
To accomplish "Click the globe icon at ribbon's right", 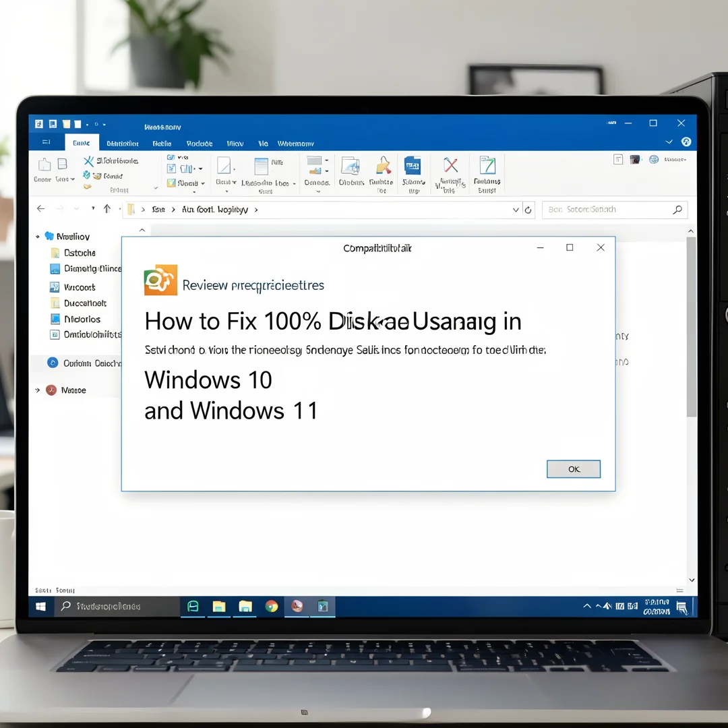I will click(x=654, y=160).
